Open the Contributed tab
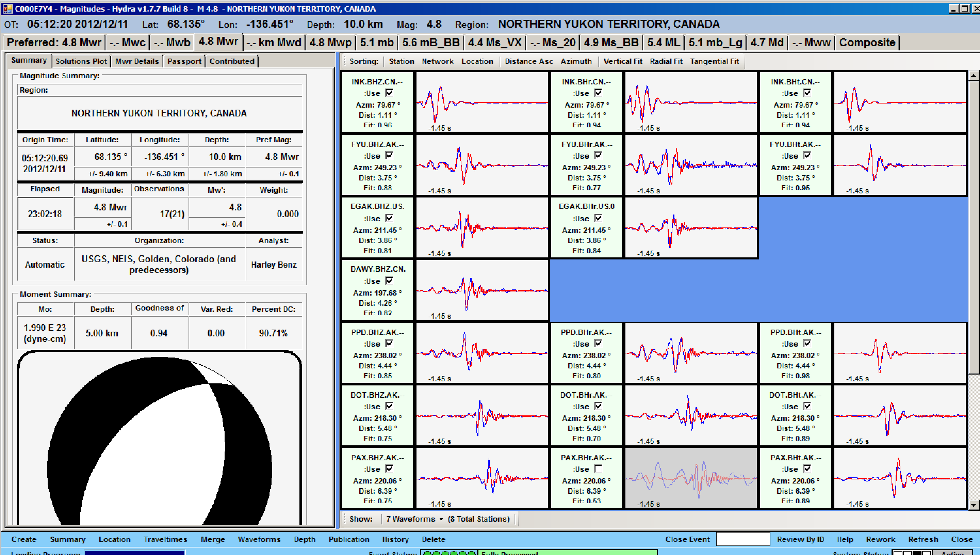 pos(232,61)
